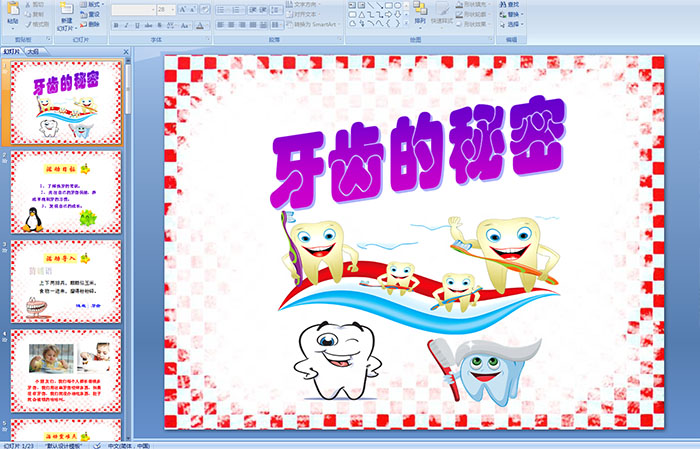Open the Replace (替换) dropdown

pyautogui.click(x=512, y=14)
